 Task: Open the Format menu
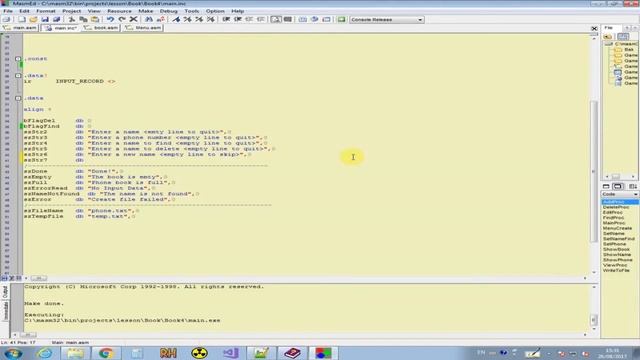click(x=46, y=11)
